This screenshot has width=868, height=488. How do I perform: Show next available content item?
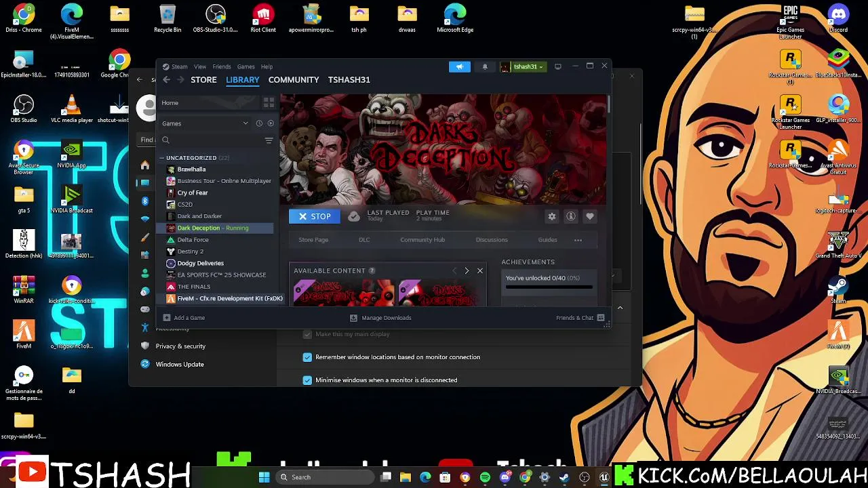click(467, 270)
